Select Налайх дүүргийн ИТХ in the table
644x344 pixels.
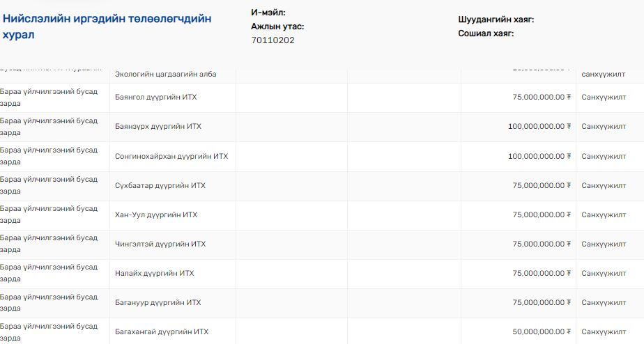[154, 274]
